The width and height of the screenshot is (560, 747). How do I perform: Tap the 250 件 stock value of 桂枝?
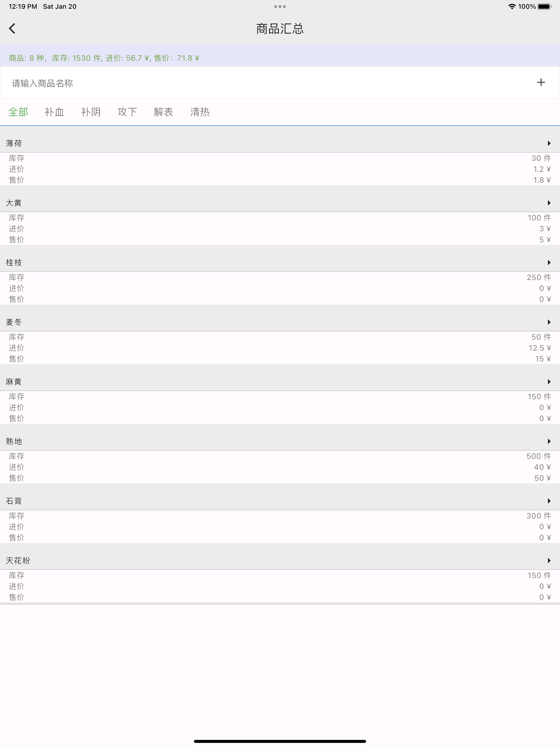pyautogui.click(x=539, y=277)
